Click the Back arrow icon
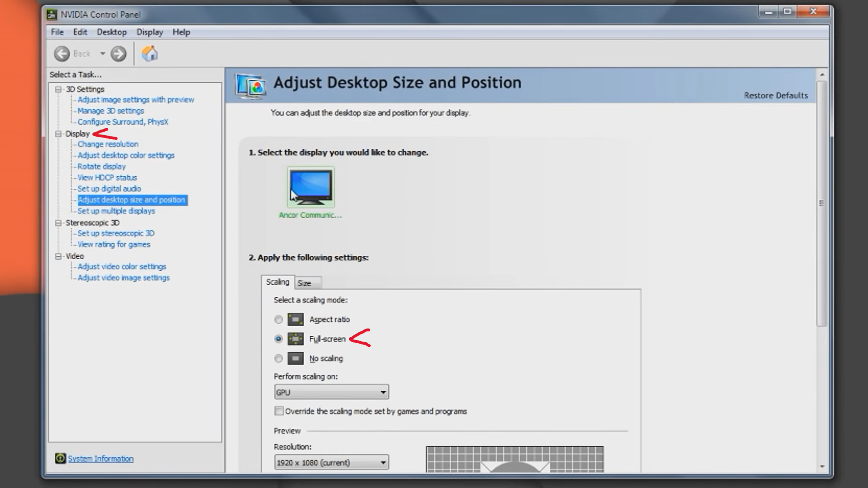Viewport: 868px width, 488px height. [x=62, y=54]
